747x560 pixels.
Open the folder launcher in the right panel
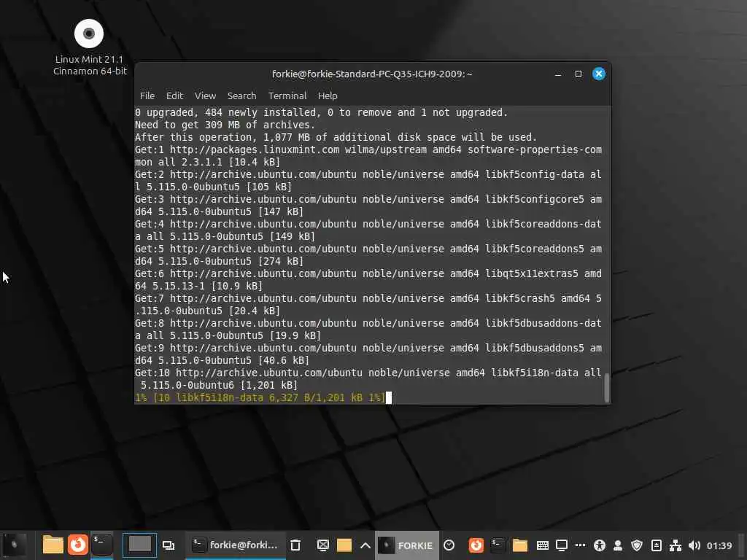(x=520, y=545)
